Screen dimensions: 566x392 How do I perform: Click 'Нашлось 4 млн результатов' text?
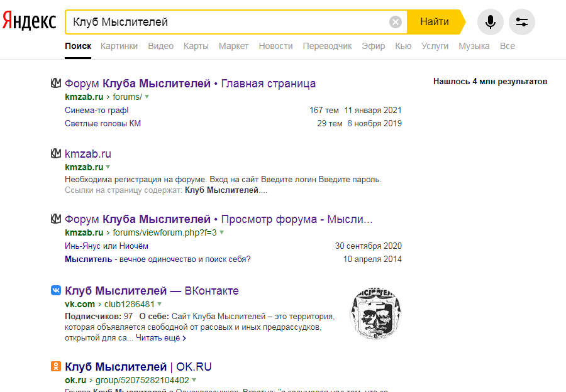[490, 82]
